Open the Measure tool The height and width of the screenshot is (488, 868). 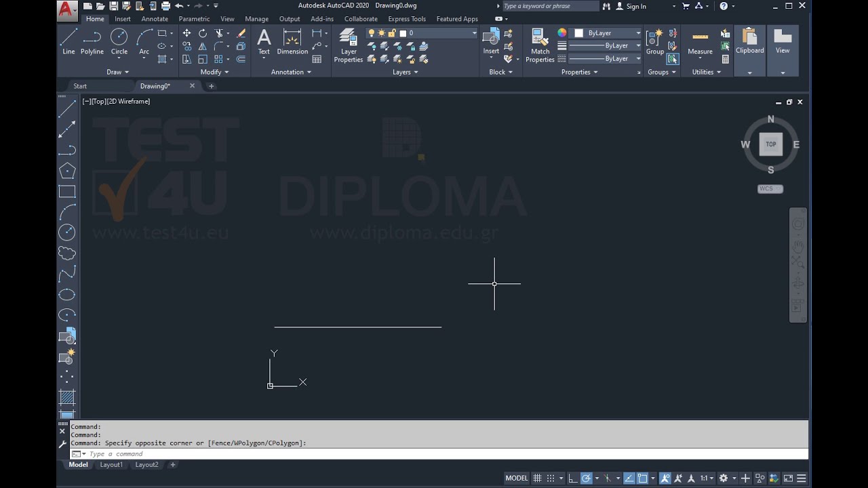pyautogui.click(x=700, y=41)
